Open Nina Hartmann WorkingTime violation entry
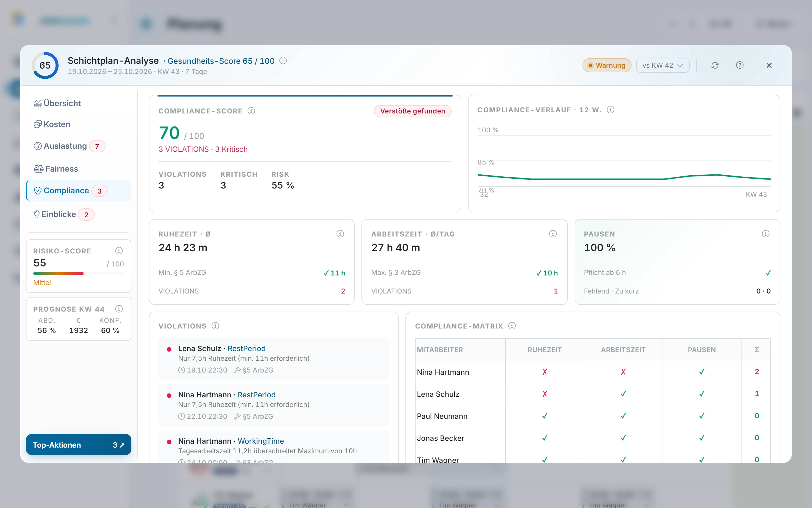 [273, 447]
